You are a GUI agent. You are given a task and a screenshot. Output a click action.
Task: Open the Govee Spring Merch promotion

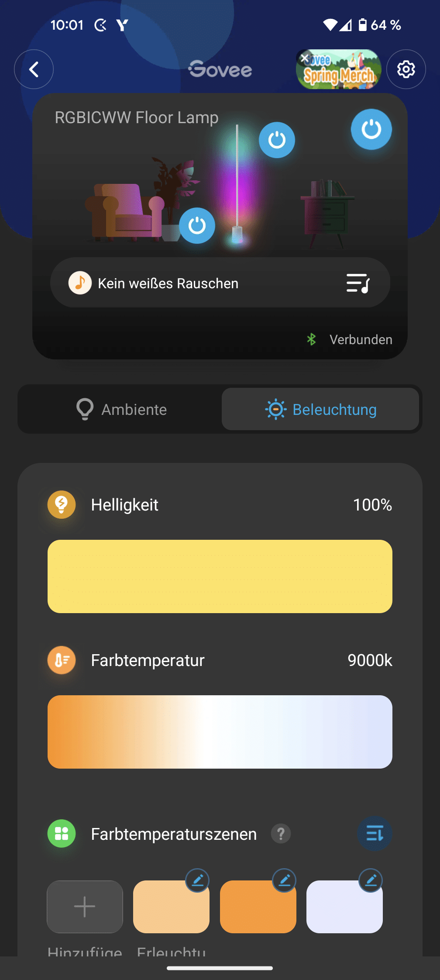343,72
